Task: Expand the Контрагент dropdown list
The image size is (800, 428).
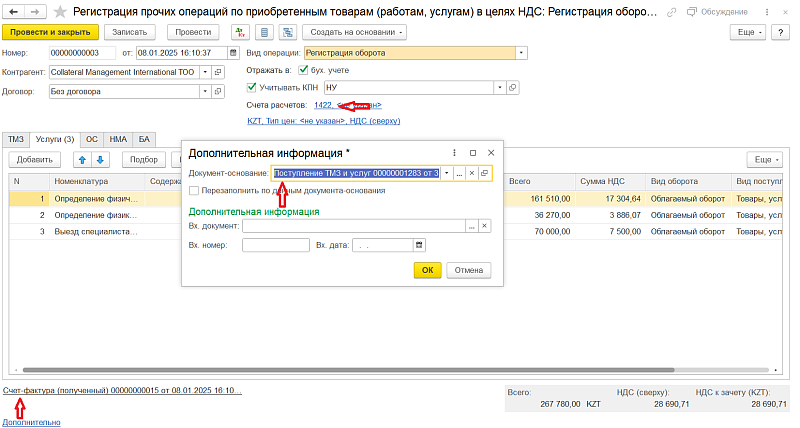Action: click(205, 72)
